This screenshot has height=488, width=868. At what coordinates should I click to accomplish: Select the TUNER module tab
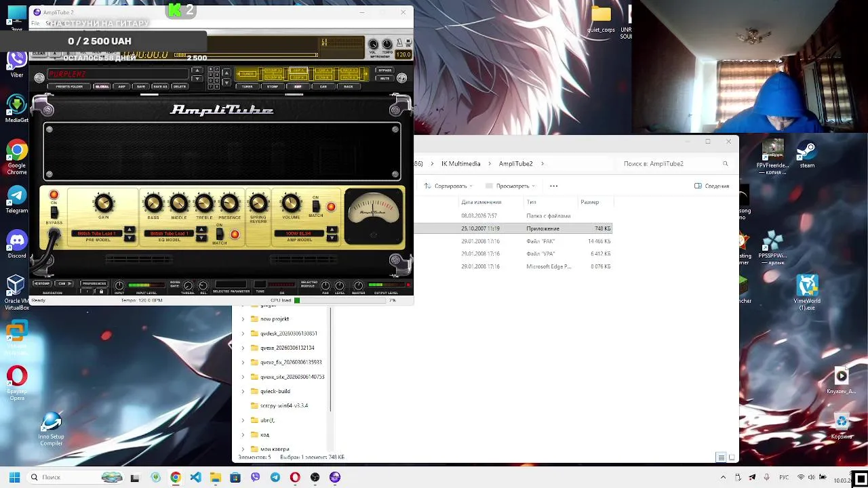point(248,87)
